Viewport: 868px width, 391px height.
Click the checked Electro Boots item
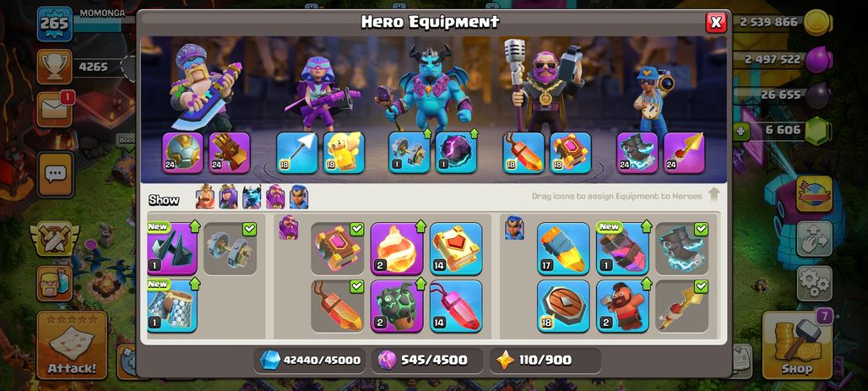pyautogui.click(x=682, y=248)
